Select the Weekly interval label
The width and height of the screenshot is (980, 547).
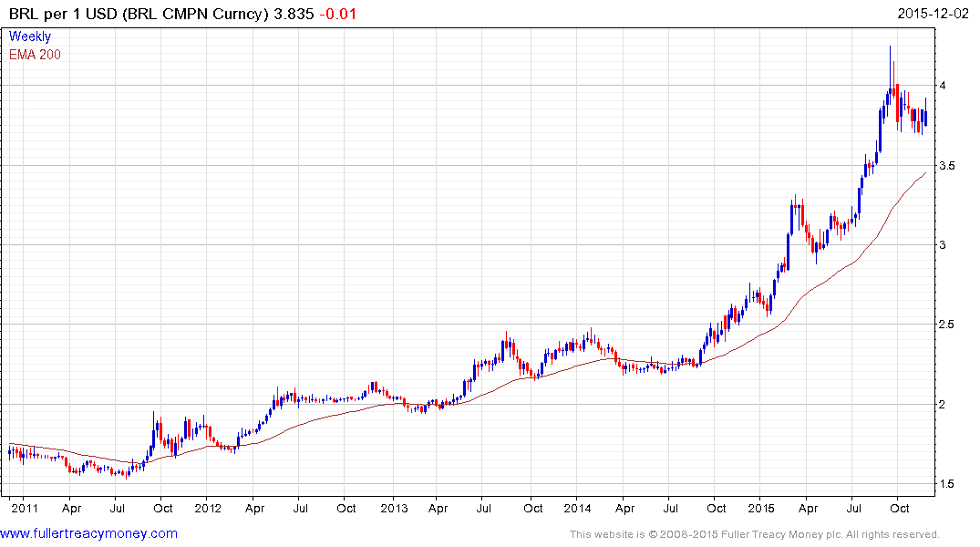[30, 36]
